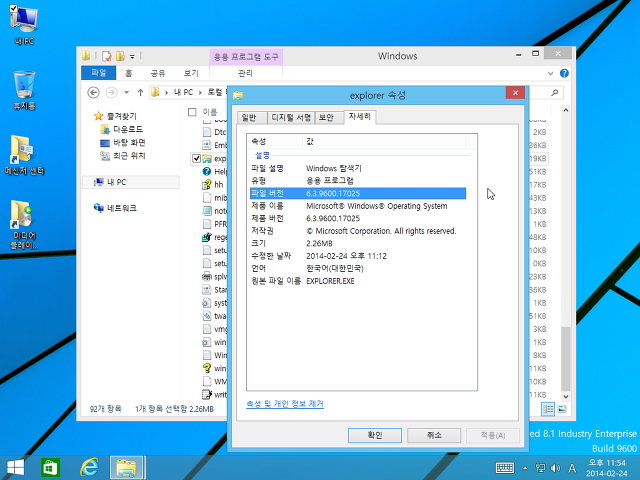The image size is (640, 480).
Task: Click the file list scrollbar thumb
Action: coord(565,359)
